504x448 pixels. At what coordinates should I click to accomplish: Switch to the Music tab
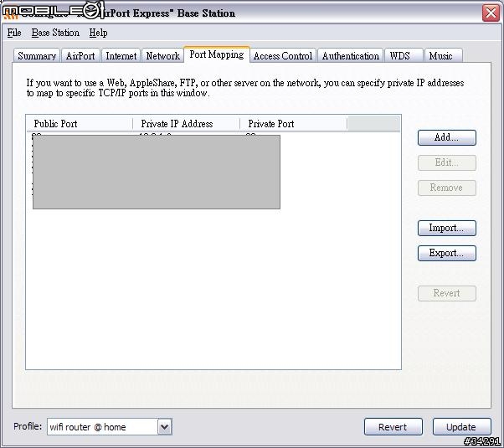pyautogui.click(x=443, y=55)
